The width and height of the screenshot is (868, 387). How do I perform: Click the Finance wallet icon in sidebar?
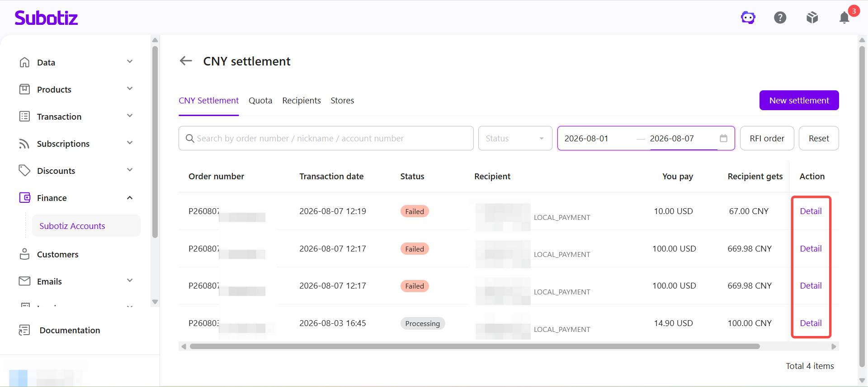[x=24, y=198]
